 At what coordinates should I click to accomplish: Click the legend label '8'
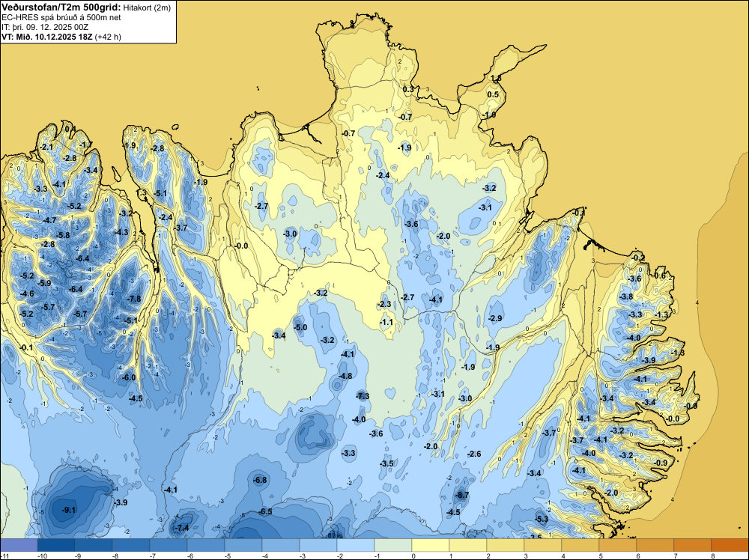[712, 556]
